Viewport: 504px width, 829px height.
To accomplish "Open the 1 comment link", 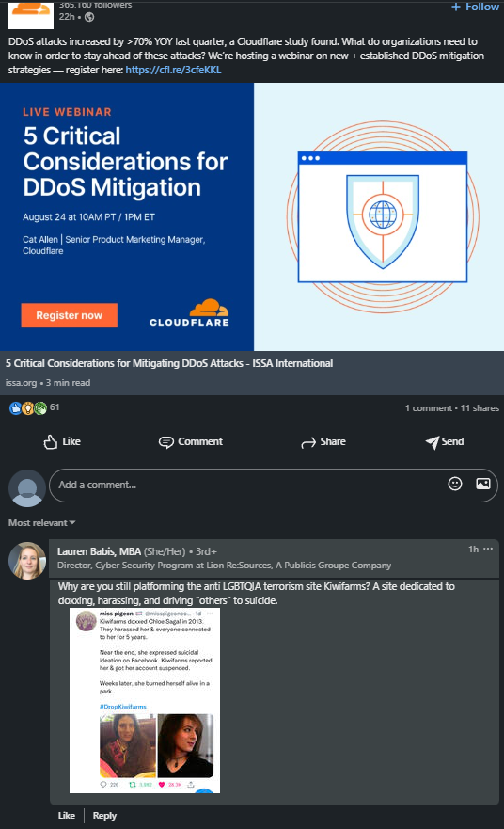I will (429, 408).
